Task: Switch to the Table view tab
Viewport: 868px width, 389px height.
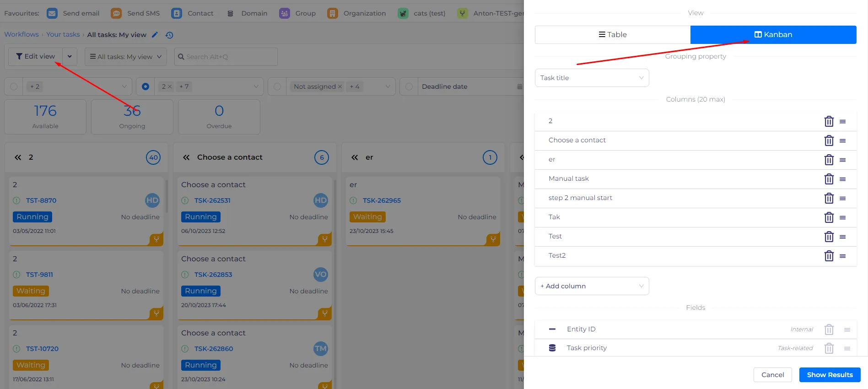Action: point(613,35)
